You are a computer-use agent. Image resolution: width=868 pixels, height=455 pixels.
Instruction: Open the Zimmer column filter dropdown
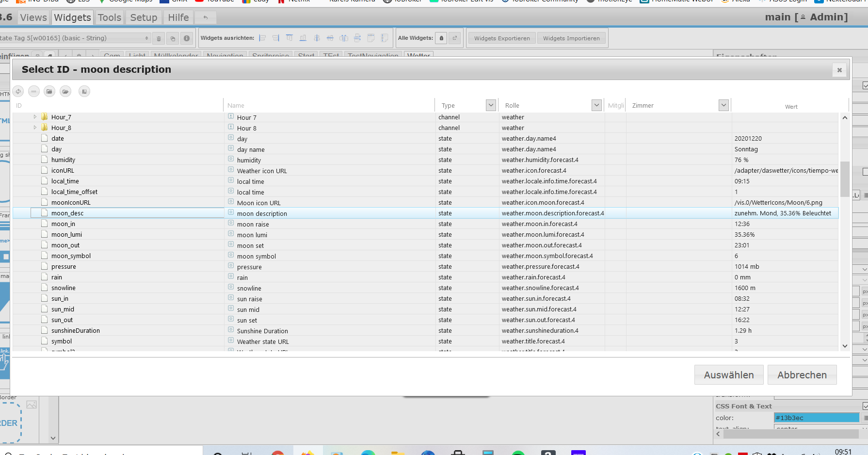click(723, 105)
